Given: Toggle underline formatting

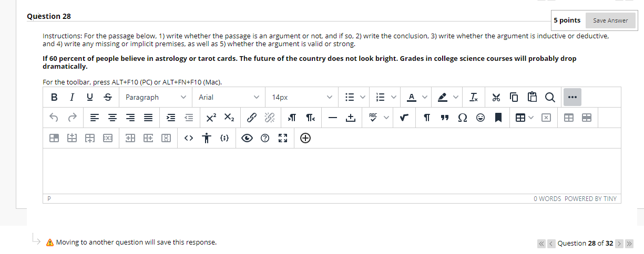Looking at the screenshot, I should pyautogui.click(x=90, y=97).
